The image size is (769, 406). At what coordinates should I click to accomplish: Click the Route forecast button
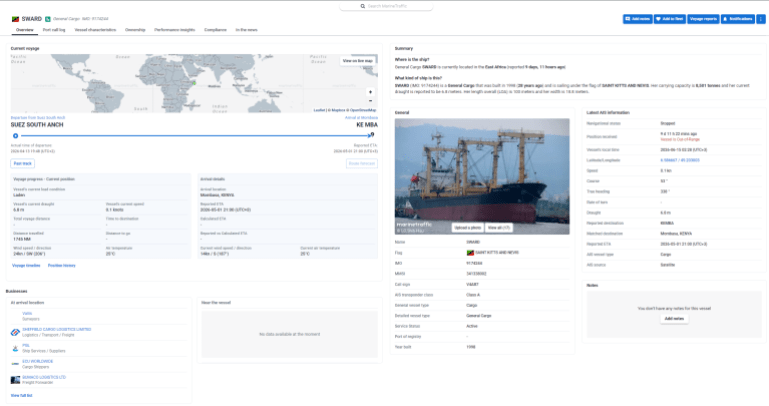click(x=362, y=163)
